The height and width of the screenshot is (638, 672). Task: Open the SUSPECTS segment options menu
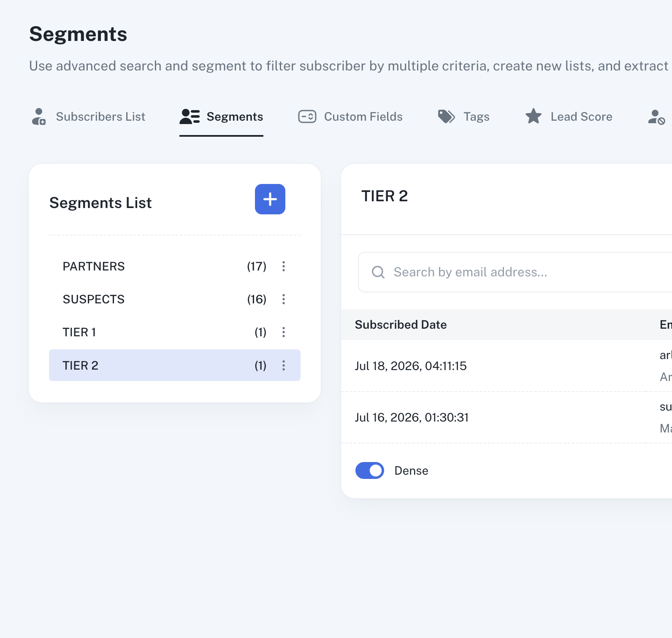pos(284,299)
